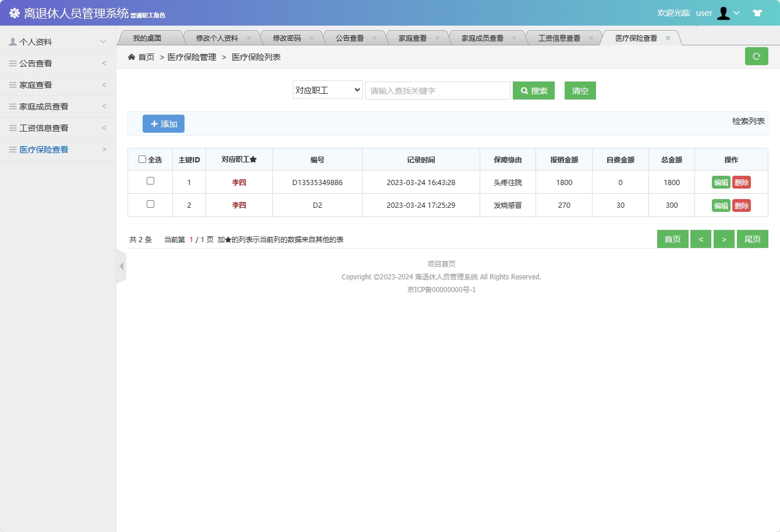Click the keyword search input field

[x=437, y=90]
